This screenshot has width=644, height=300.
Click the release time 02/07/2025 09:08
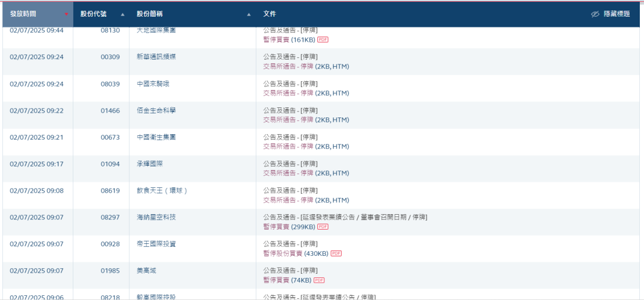(36, 190)
